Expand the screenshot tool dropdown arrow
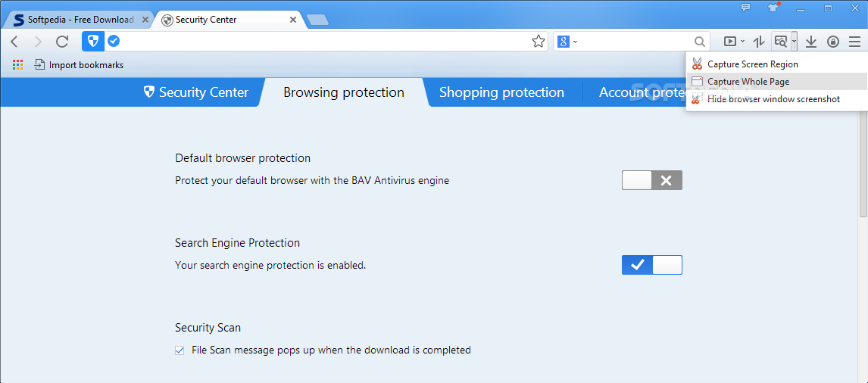868x383 pixels. pos(794,42)
